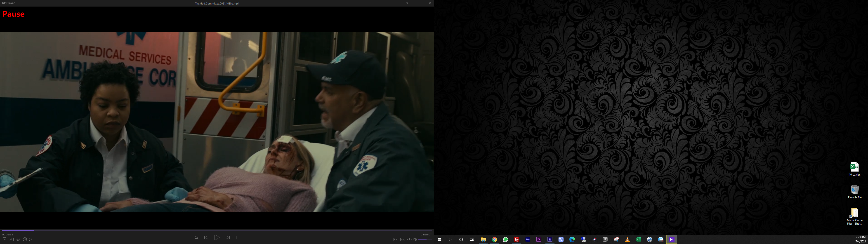The height and width of the screenshot is (244, 868).
Task: Click the screen capture focus icon
Action: click(32, 239)
